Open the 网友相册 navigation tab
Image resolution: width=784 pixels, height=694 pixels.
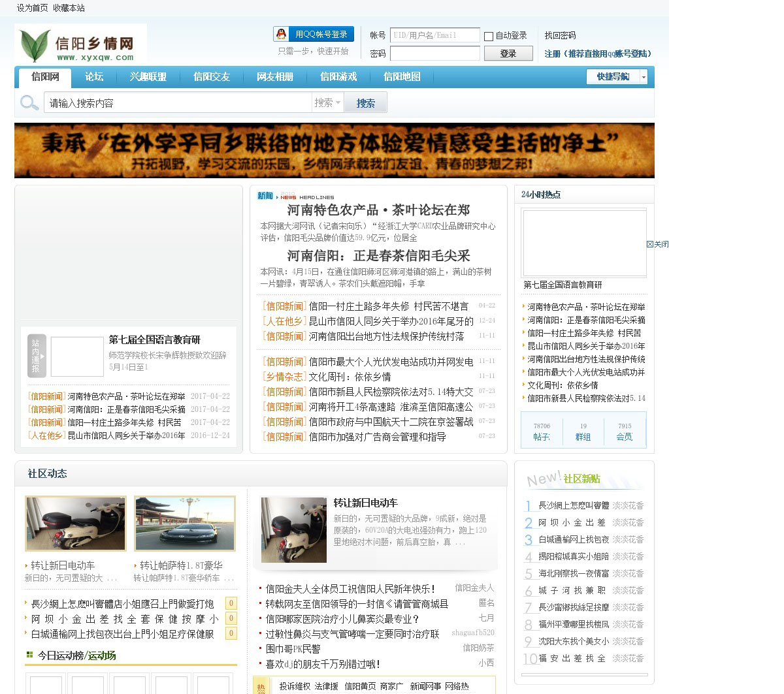275,77
